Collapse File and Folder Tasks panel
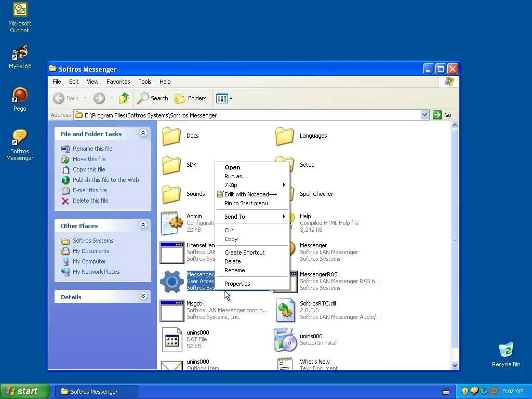This screenshot has width=532, height=399. tap(143, 133)
